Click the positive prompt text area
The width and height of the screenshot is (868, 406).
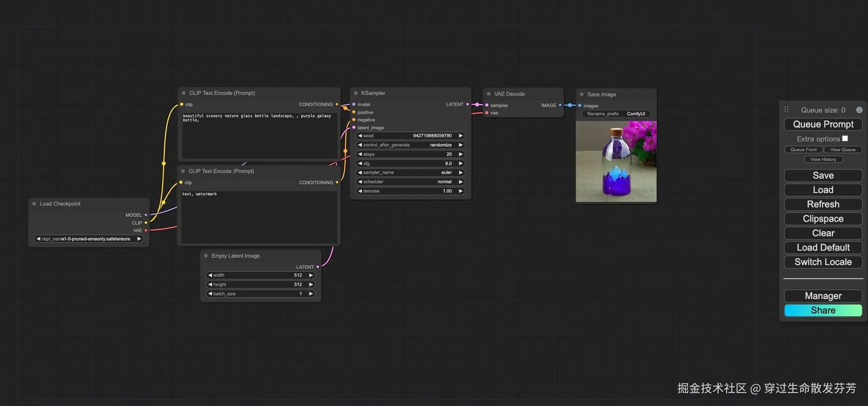259,135
